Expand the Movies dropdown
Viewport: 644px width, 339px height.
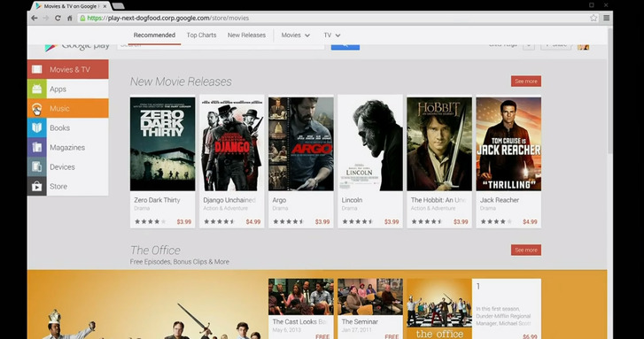click(x=295, y=35)
